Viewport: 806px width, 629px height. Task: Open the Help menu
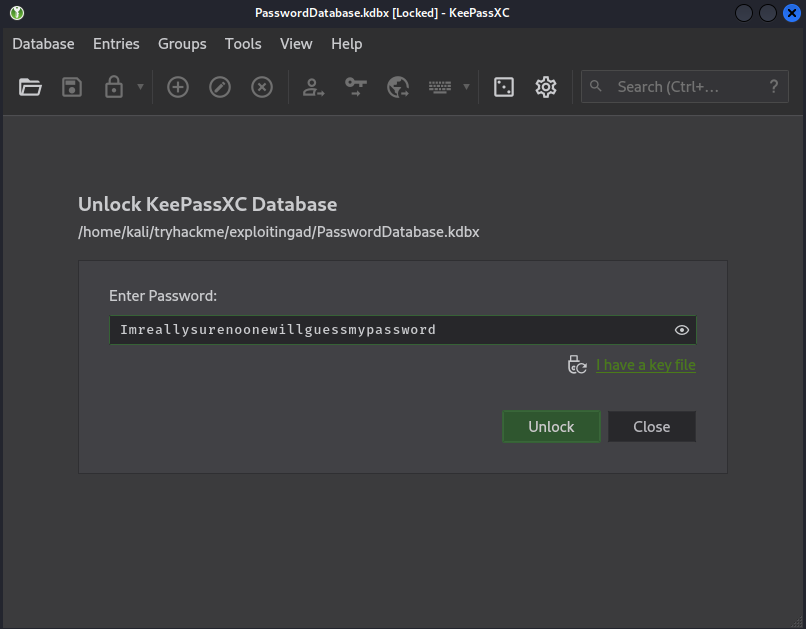pos(346,44)
